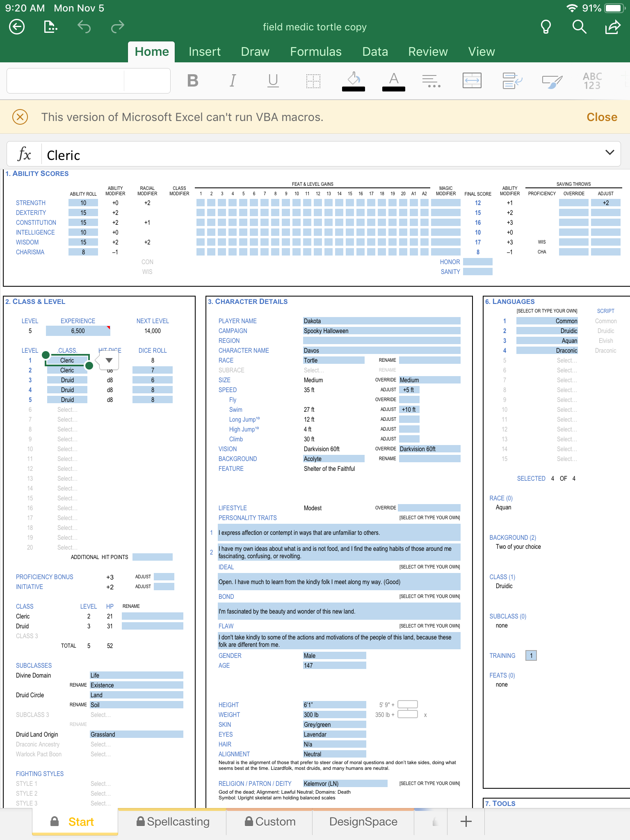
Task: Open the lightbulb Tell Me help
Action: pyautogui.click(x=546, y=27)
